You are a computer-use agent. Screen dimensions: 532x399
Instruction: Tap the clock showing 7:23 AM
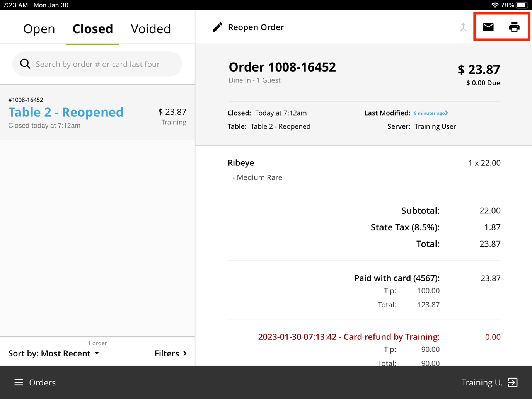pyautogui.click(x=15, y=5)
